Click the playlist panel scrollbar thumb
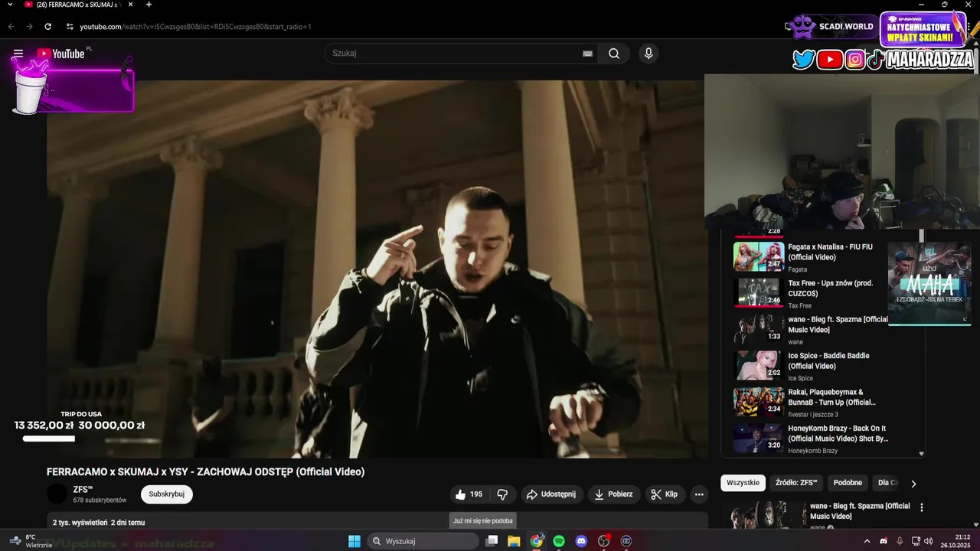Viewport: 980px width, 551px height. [x=921, y=236]
